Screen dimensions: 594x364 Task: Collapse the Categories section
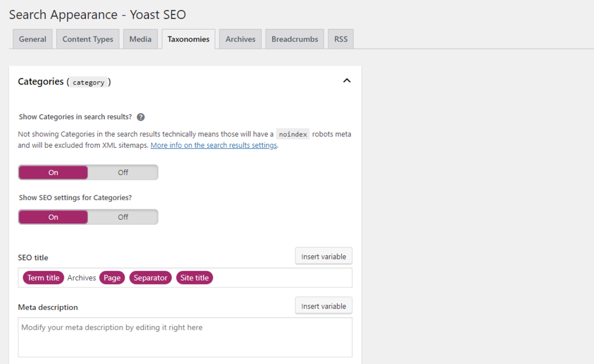[x=347, y=81]
